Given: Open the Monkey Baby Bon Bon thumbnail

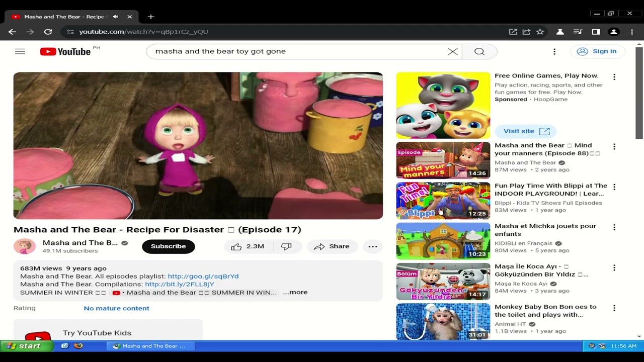Looking at the screenshot, I should pos(443,322).
